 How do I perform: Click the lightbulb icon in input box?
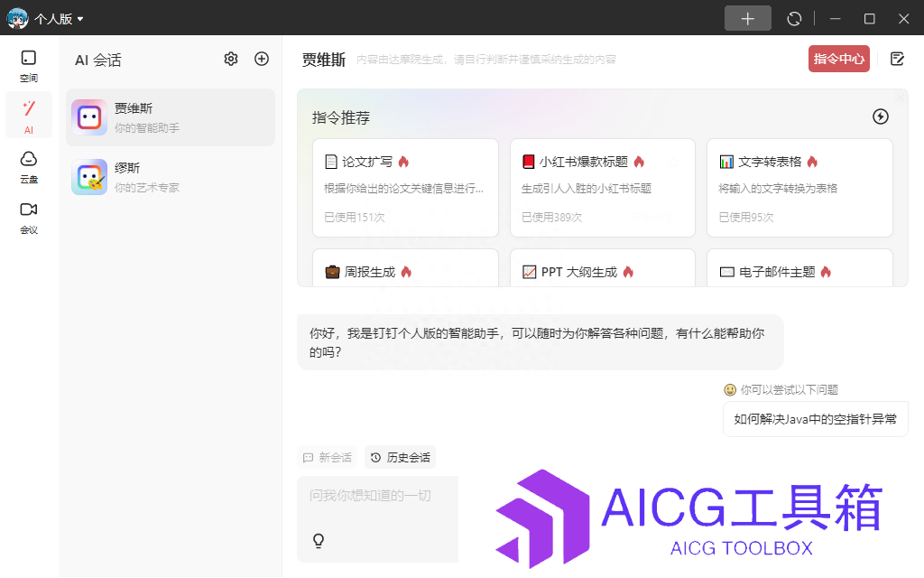(x=319, y=541)
